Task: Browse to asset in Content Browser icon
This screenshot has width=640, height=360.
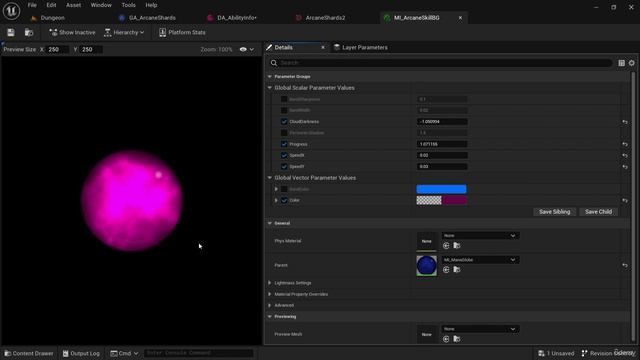Action: (x=29, y=32)
